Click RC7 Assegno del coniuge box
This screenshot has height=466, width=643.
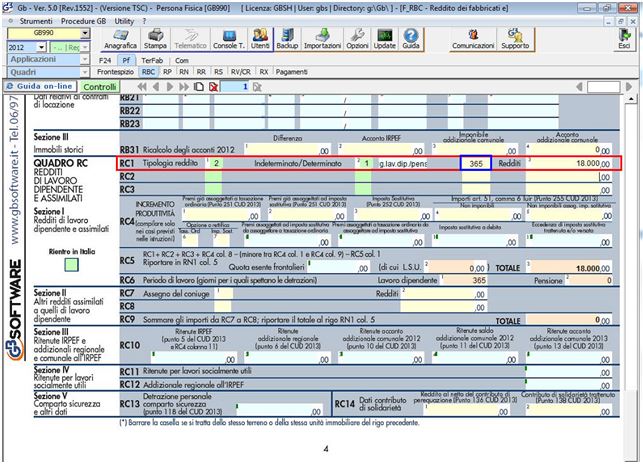tap(224, 294)
